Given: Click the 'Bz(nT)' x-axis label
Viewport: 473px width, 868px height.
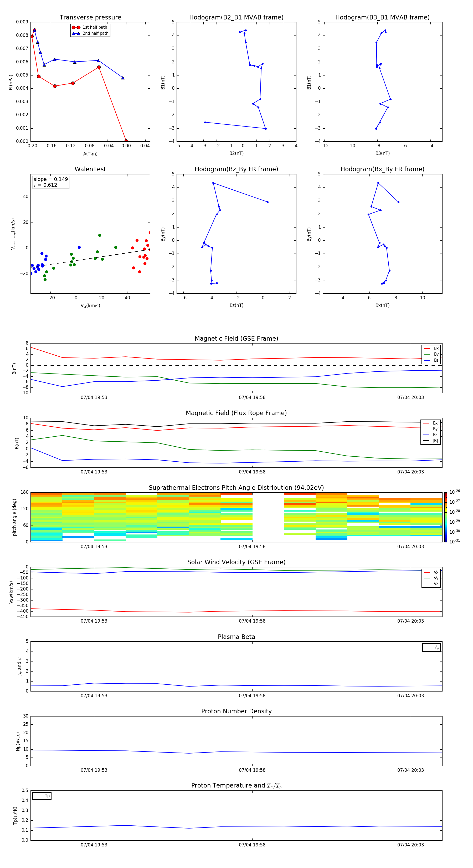Looking at the screenshot, I should coord(236,305).
